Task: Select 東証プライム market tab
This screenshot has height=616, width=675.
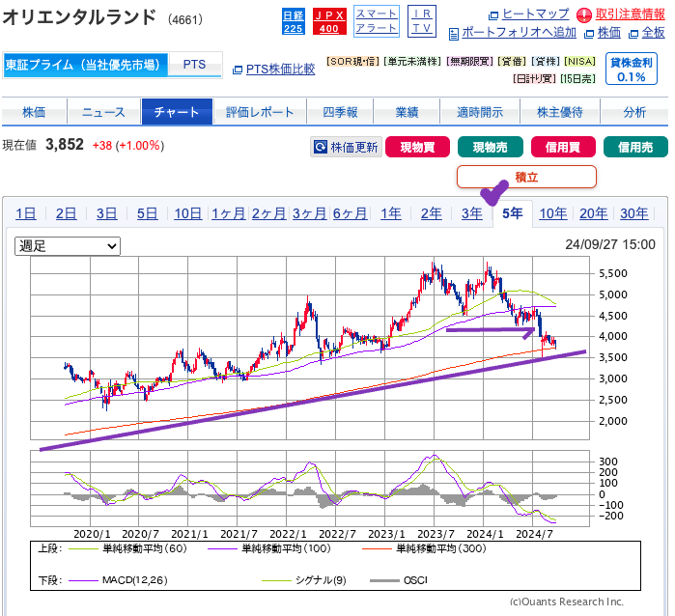Action: (84, 65)
